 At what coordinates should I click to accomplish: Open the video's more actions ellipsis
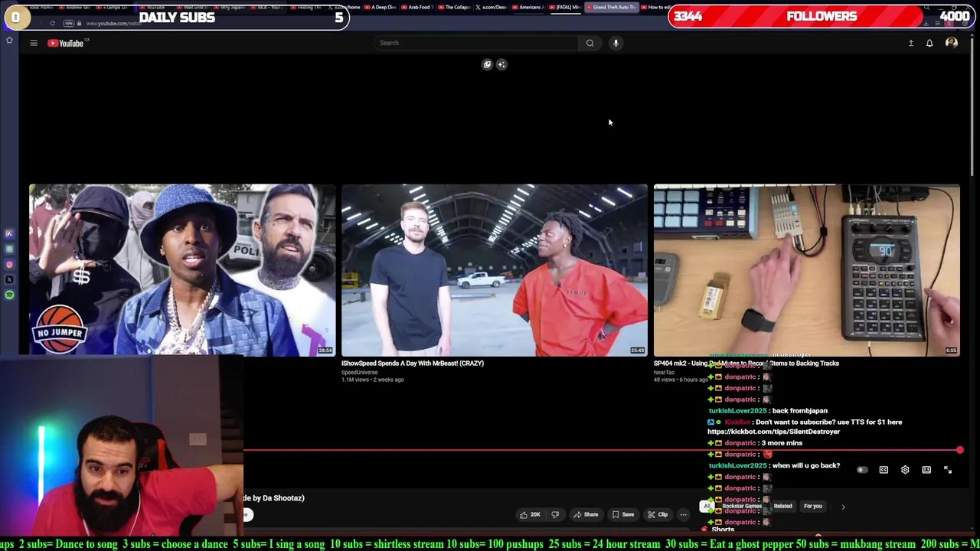point(683,514)
